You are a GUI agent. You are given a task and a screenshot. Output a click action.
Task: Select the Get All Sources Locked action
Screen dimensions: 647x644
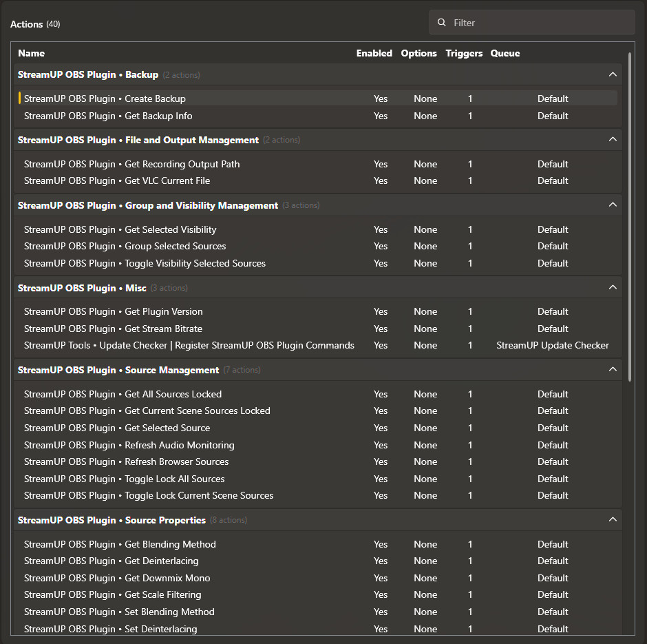click(318, 394)
